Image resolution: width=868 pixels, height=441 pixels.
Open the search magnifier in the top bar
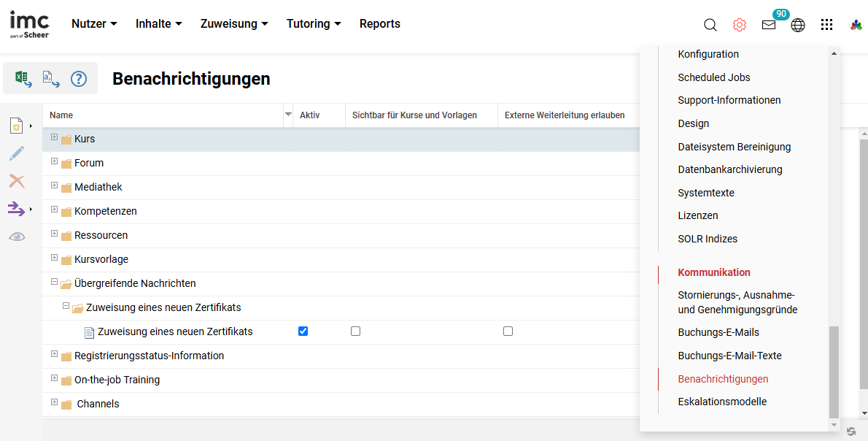point(710,24)
